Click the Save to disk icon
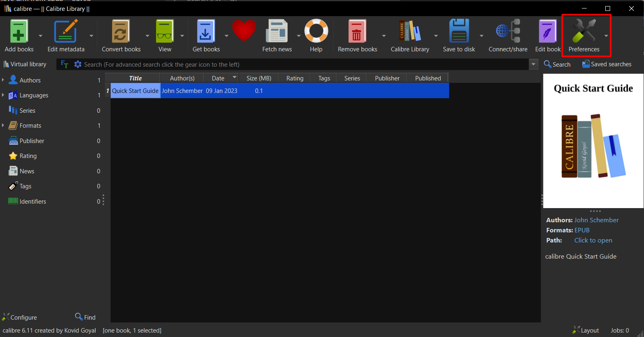Image resolution: width=644 pixels, height=337 pixels. 459,31
